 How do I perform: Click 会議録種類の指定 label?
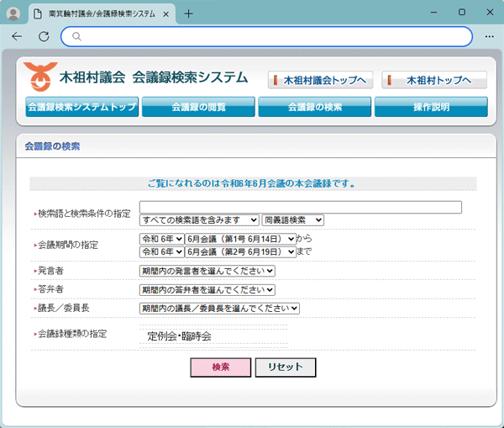pos(72,334)
